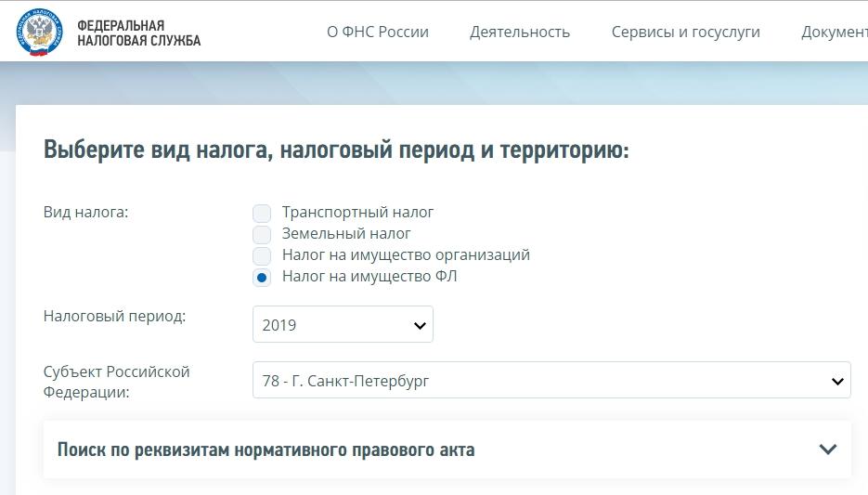The height and width of the screenshot is (495, 868).
Task: Click the chevron arrow of the Санкт-Петербург dropdown
Action: (x=837, y=381)
